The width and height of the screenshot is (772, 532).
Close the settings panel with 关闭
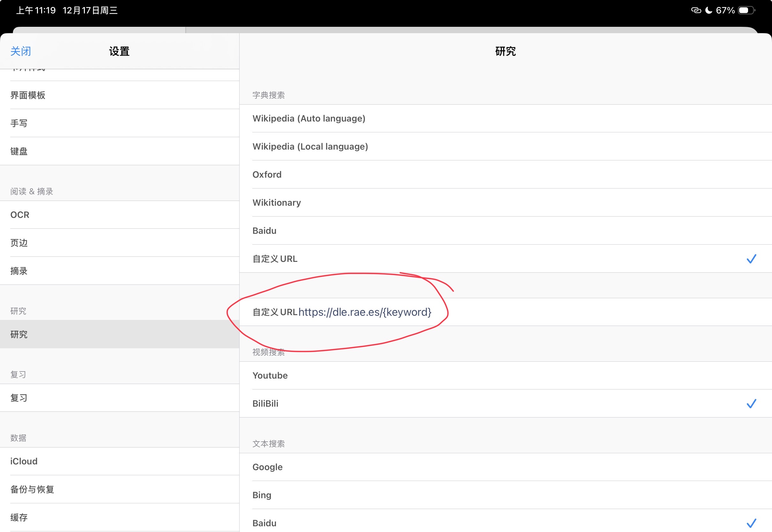click(21, 51)
